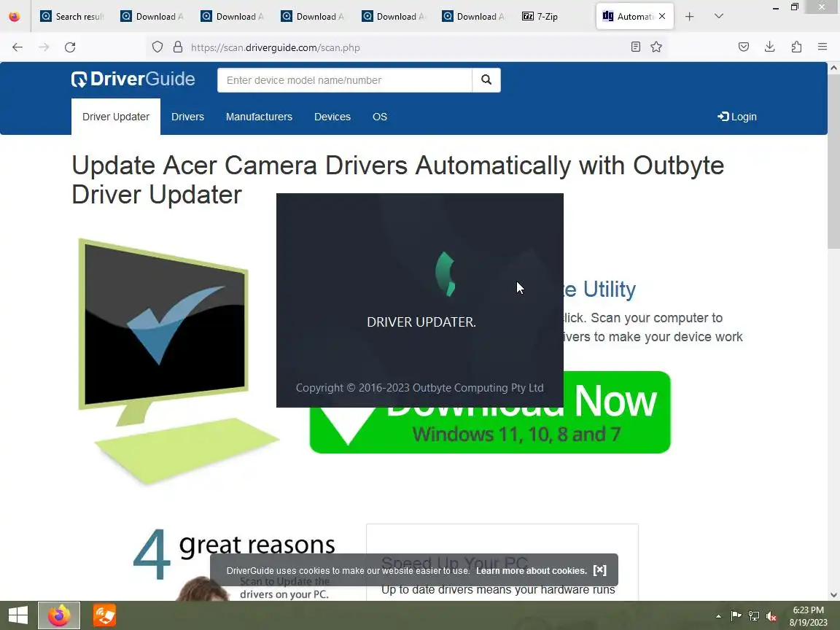Select the Driver Updater navigation tab
The image size is (840, 630).
coord(116,117)
